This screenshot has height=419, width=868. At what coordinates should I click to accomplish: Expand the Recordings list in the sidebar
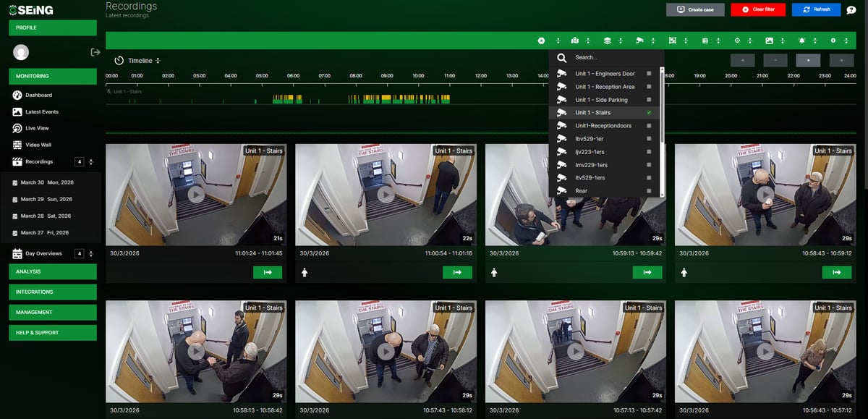pyautogui.click(x=90, y=162)
